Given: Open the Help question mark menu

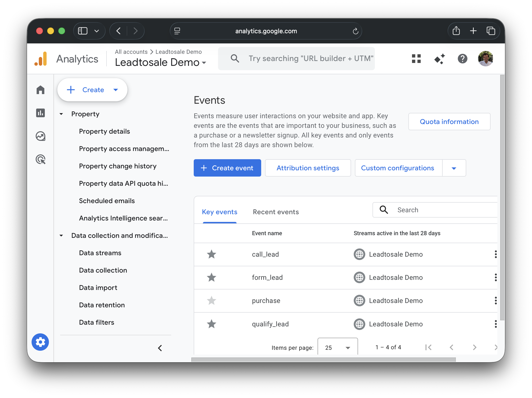Looking at the screenshot, I should click(462, 59).
